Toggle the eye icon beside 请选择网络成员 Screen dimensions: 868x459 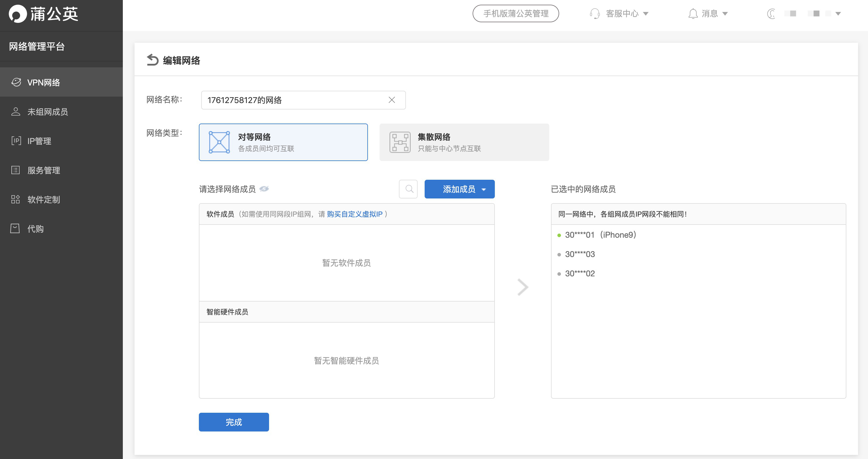(x=264, y=189)
